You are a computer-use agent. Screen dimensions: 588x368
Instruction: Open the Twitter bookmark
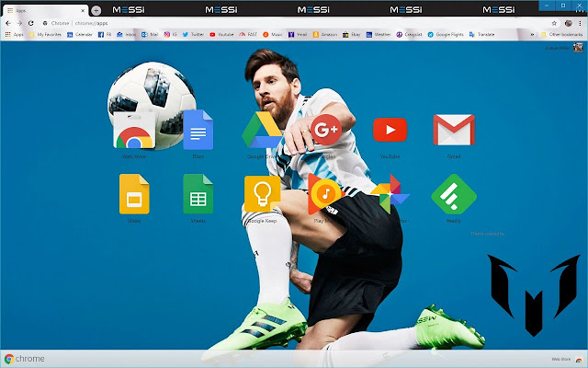pos(193,35)
